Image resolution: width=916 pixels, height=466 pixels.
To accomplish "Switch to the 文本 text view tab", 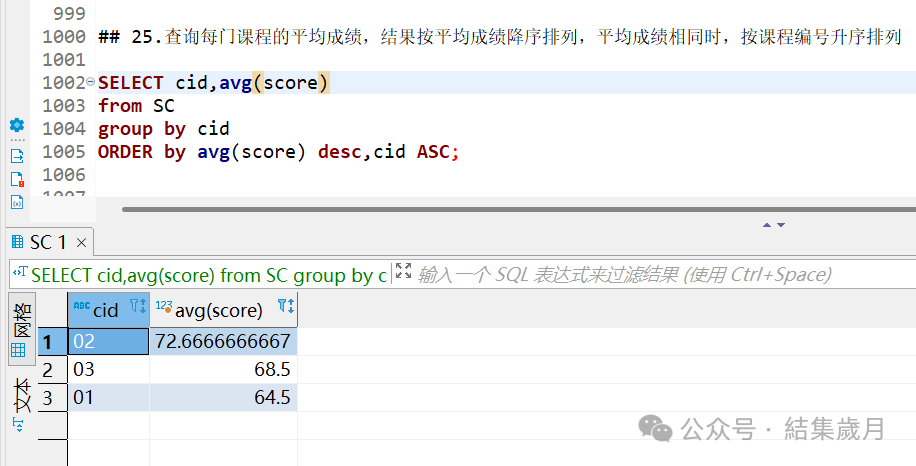I will coord(22,403).
